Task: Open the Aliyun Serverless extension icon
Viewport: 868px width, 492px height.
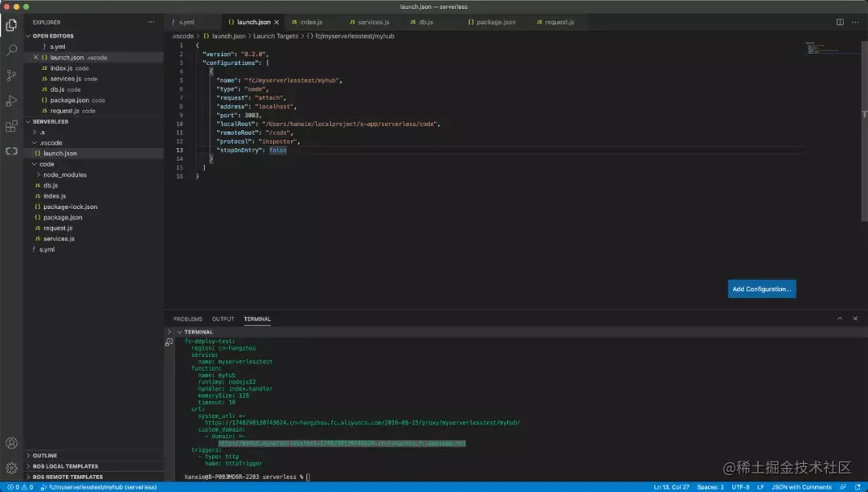Action: pyautogui.click(x=11, y=151)
